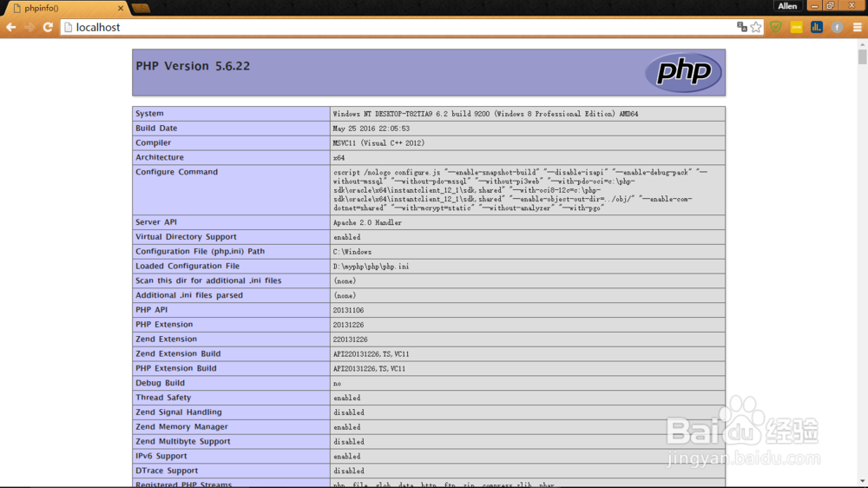Click Zend Memory Manager label
Viewport: 868px width, 488px height.
tap(181, 427)
